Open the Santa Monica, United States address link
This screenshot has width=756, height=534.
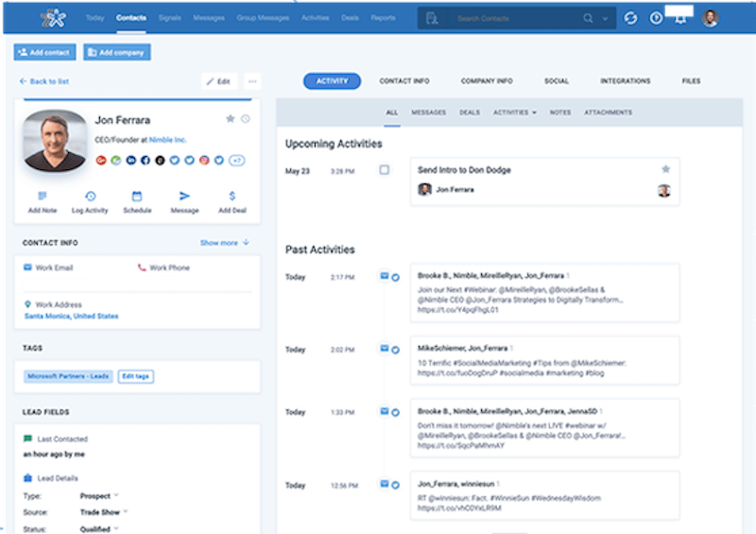click(72, 316)
